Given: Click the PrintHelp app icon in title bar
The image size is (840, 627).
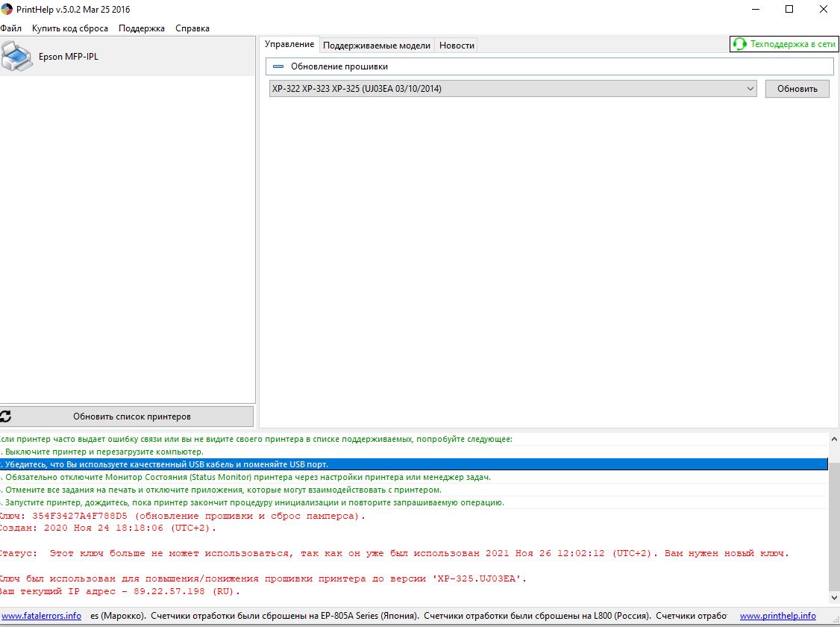Looking at the screenshot, I should 7,9.
